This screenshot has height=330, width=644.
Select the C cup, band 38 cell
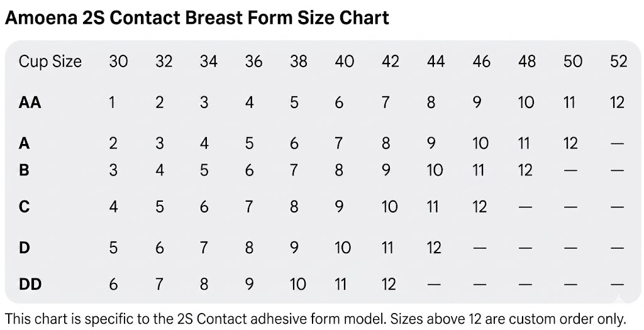(x=294, y=206)
